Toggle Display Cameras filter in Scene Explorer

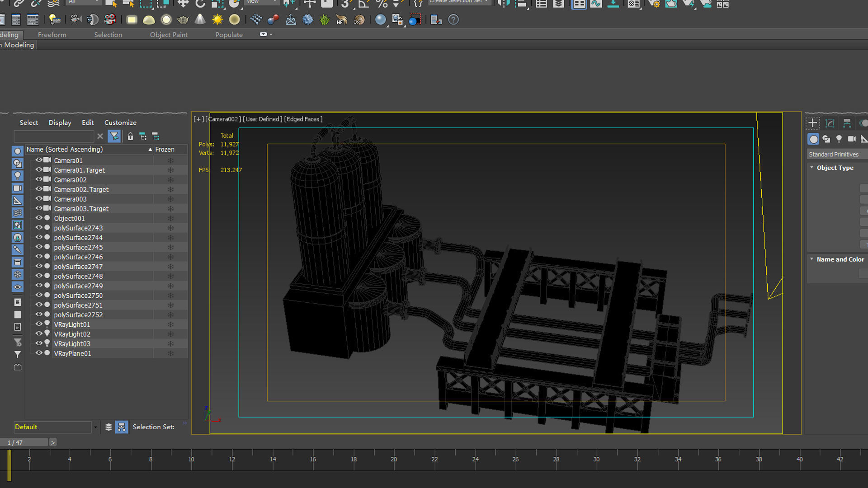[18, 188]
